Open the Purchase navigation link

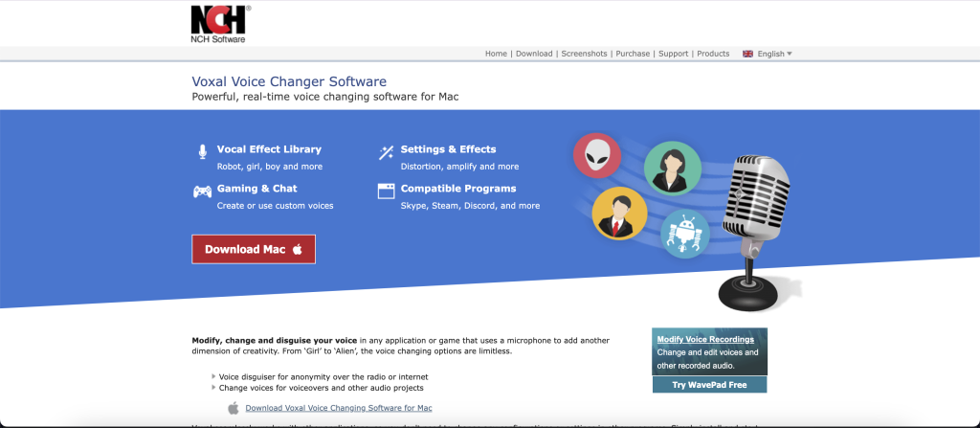tap(633, 54)
